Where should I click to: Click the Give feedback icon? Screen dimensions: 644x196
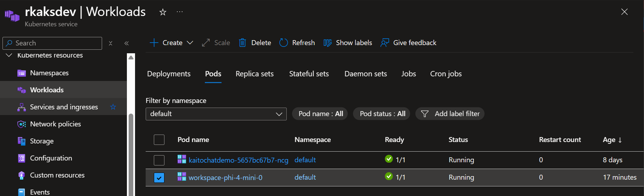[x=385, y=43]
